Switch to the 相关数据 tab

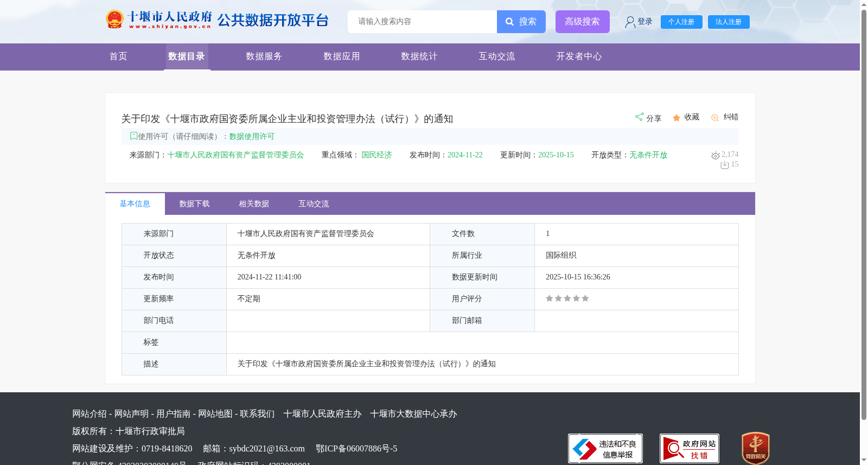[x=254, y=204]
